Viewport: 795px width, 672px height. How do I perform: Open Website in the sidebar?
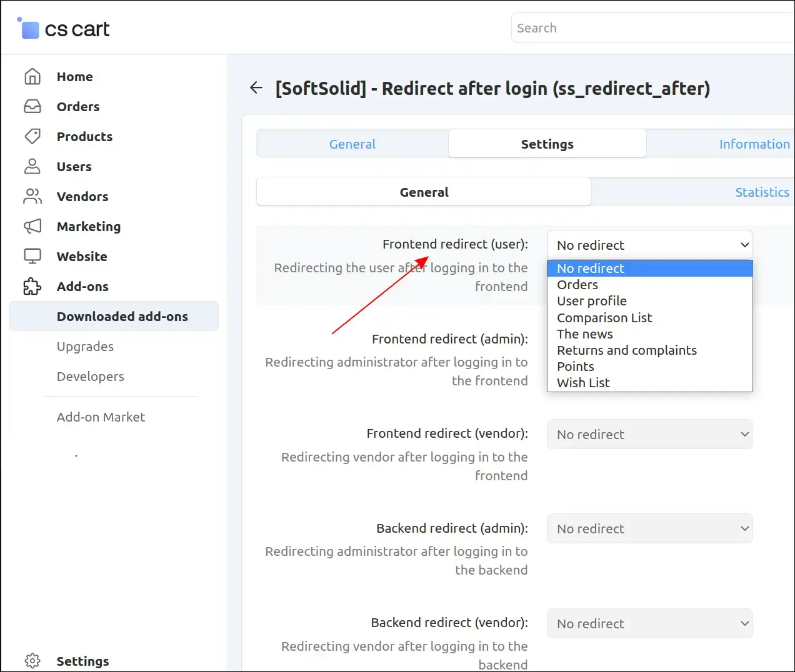click(82, 256)
